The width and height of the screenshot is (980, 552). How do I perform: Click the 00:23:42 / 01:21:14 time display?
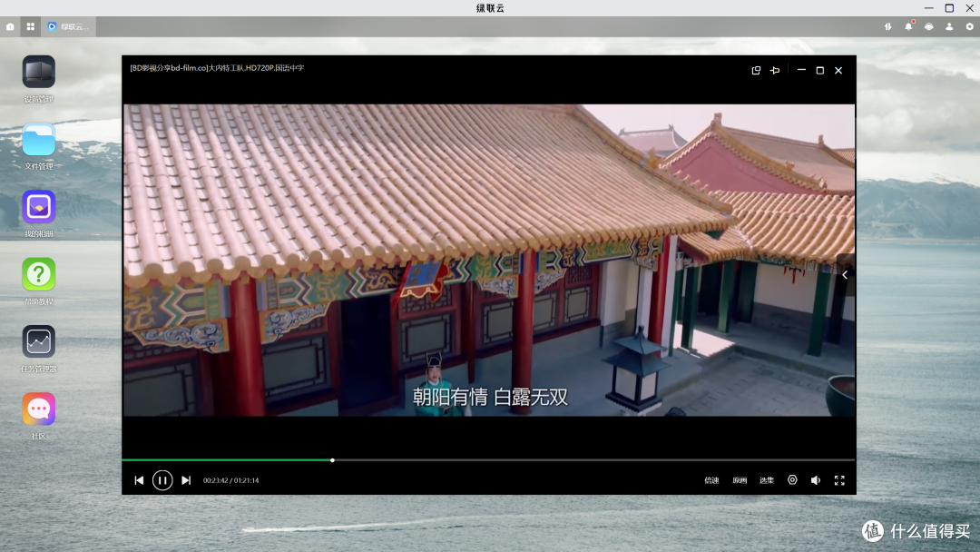pyautogui.click(x=230, y=480)
